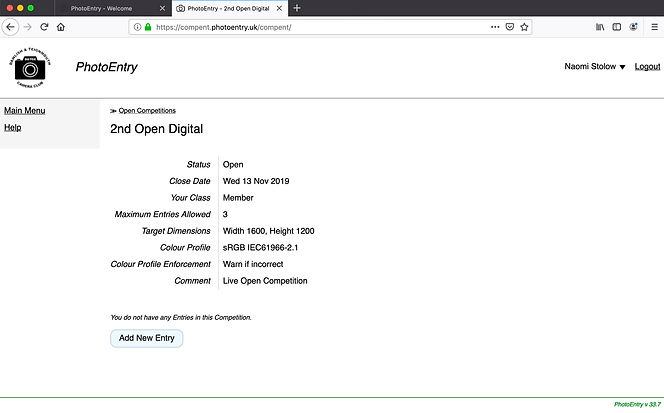Image resolution: width=664 pixels, height=413 pixels.
Task: Select the PhotoEntry - 2nd Open Digital tab
Action: [x=228, y=8]
